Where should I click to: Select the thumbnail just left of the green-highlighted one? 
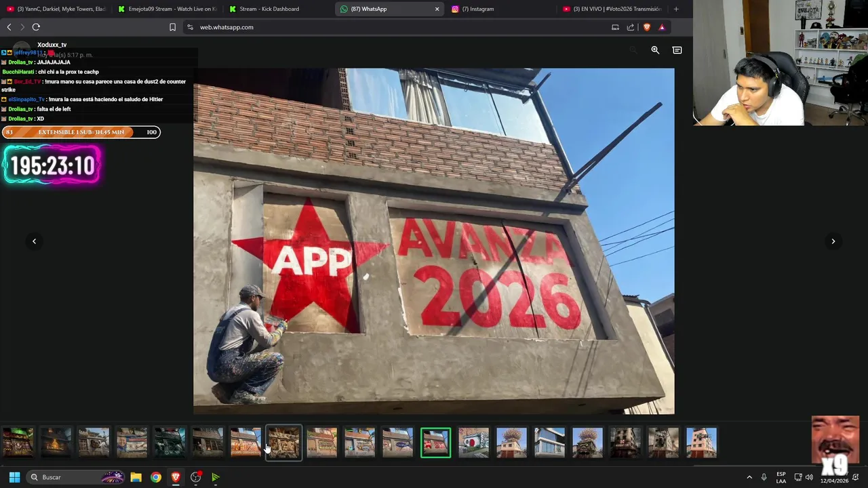click(x=397, y=443)
